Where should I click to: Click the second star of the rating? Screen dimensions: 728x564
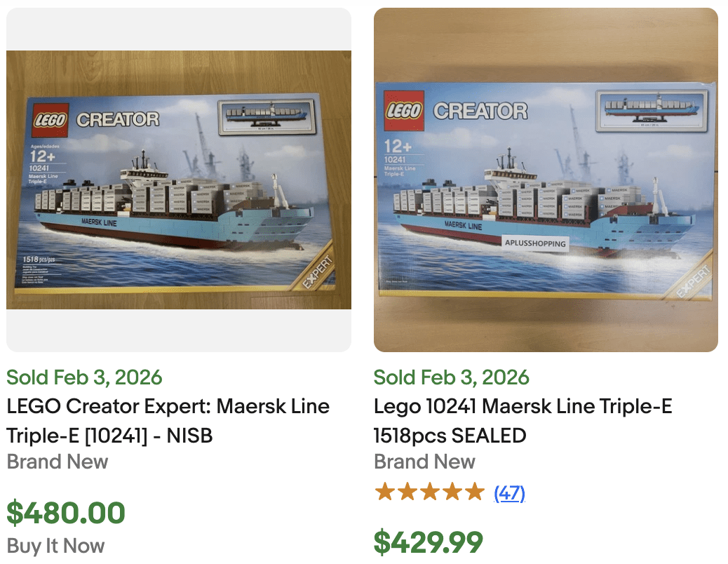pos(406,492)
